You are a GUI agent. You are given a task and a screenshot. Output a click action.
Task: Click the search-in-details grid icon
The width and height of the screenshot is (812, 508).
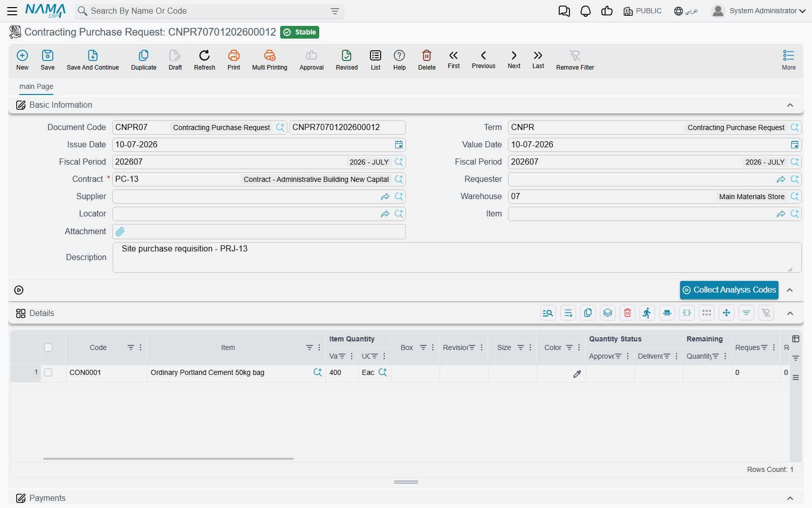(548, 313)
